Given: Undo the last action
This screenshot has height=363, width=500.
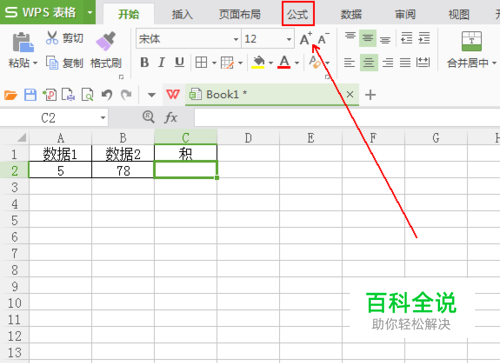Looking at the screenshot, I should [x=107, y=95].
